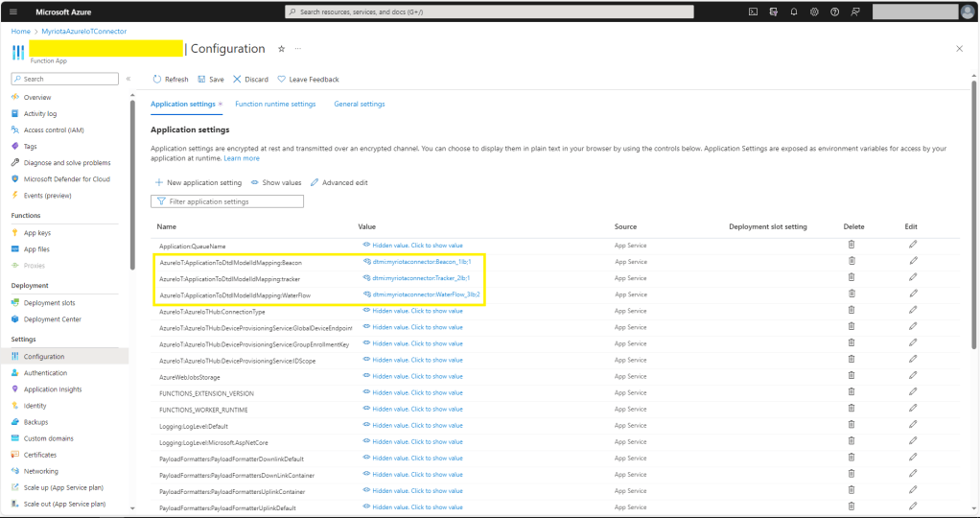
Task: Open the Learn more link
Action: [242, 158]
